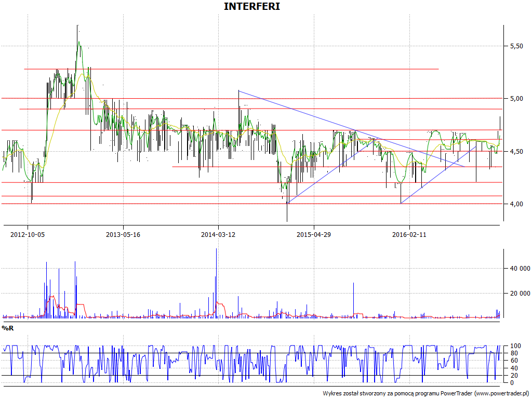Click the 40 000 volume axis label
532x399 pixels.
point(520,269)
